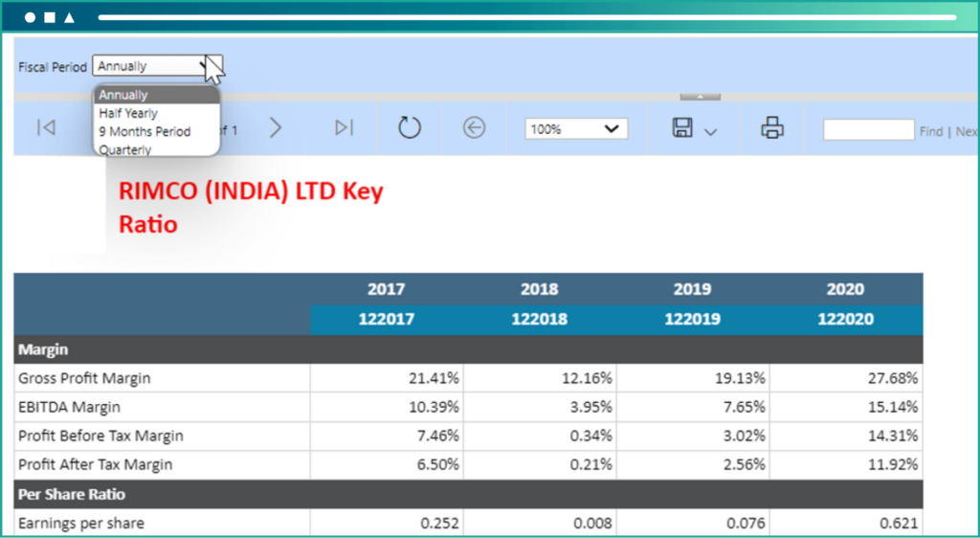Viewport: 980px width, 538px height.
Task: Click the find text input box
Action: pos(868,130)
